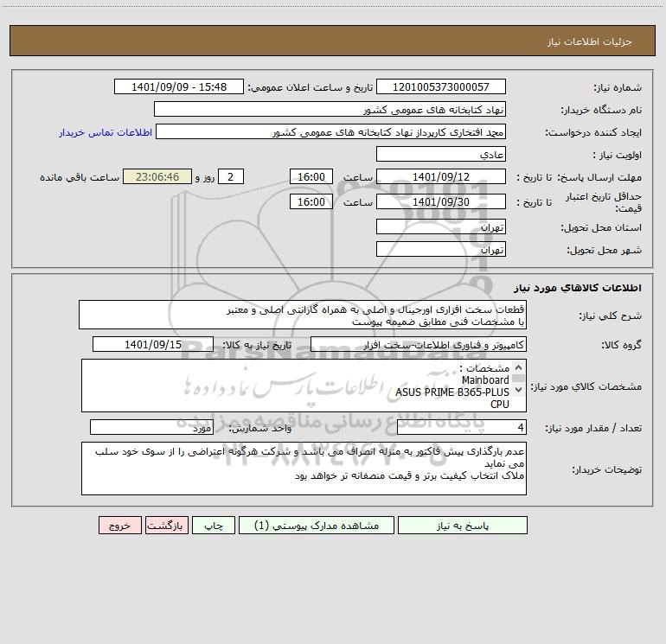Select the CPU text line
666x644 pixels.
point(500,405)
